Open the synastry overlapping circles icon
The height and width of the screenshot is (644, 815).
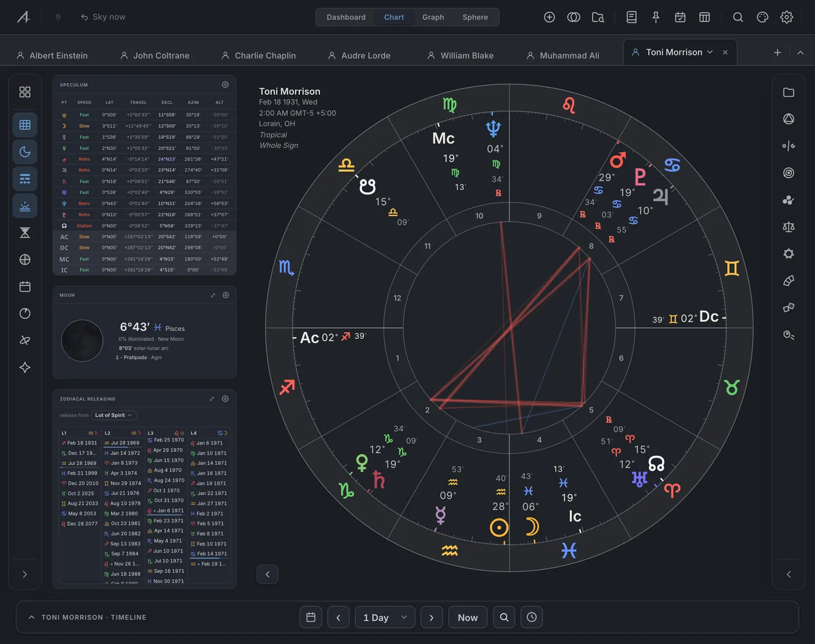tap(573, 17)
